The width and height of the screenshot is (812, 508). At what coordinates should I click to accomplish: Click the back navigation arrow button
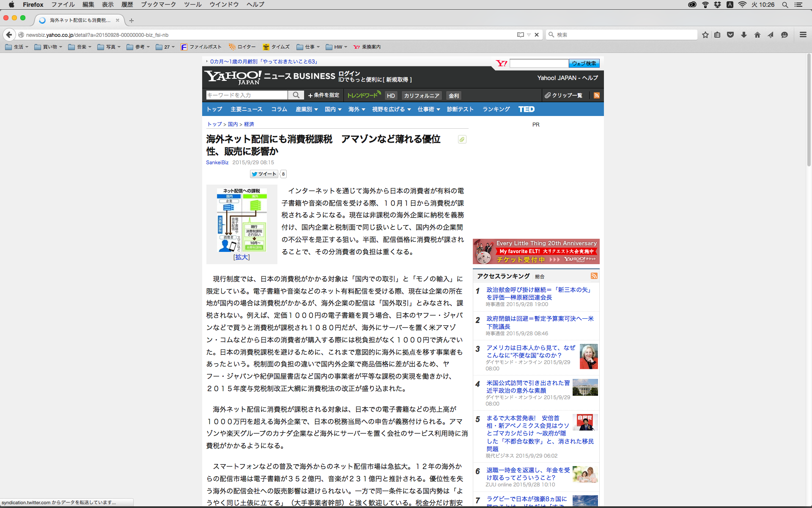click(9, 35)
